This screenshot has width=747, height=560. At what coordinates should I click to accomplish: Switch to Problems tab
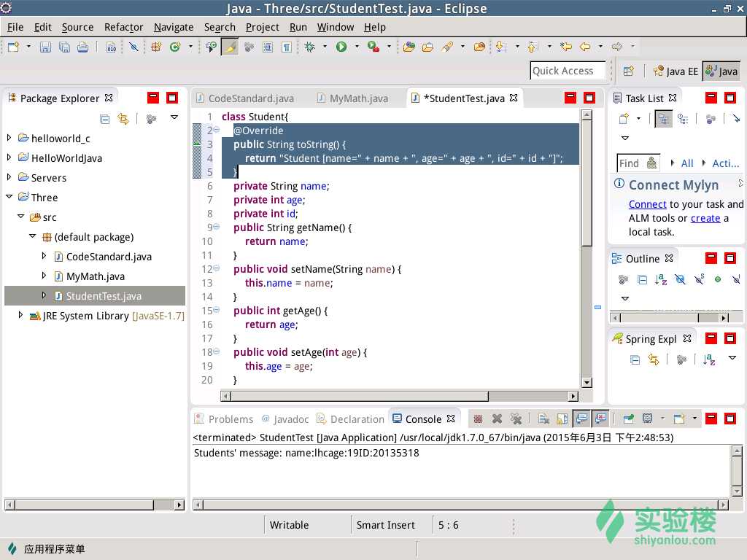pyautogui.click(x=225, y=419)
